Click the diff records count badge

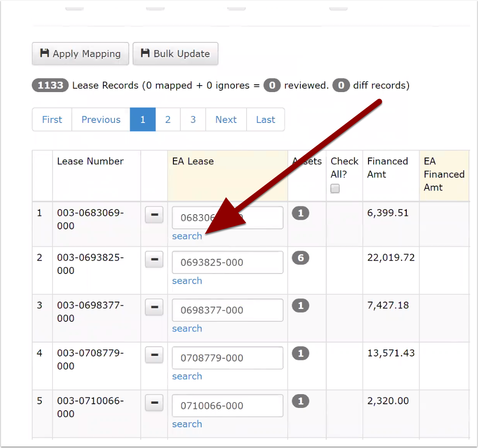click(x=341, y=85)
